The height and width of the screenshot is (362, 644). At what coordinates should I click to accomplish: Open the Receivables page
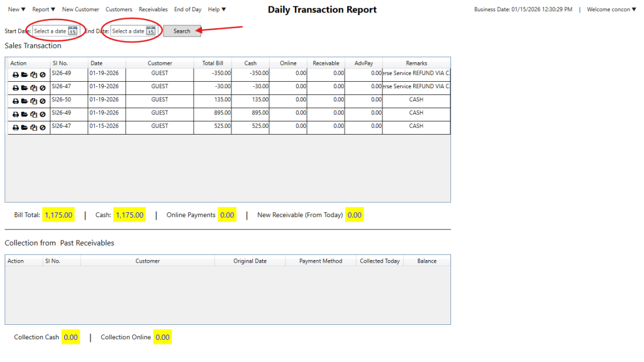[x=153, y=9]
